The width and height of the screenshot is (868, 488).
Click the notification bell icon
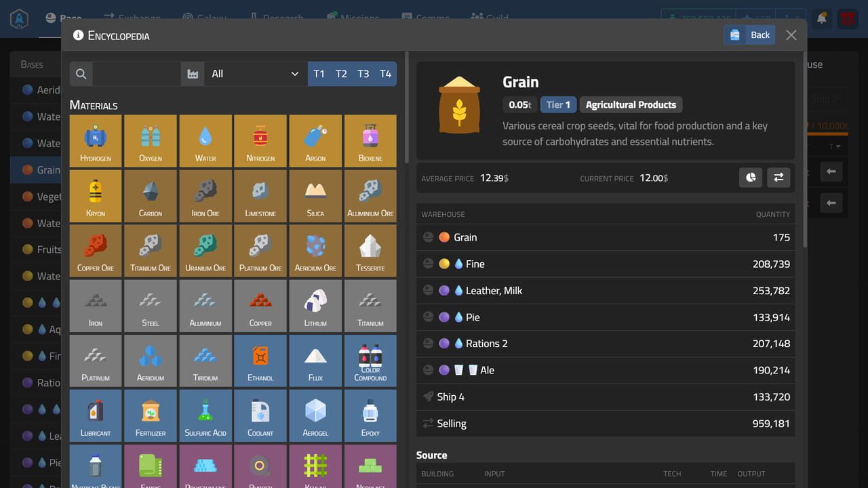(821, 18)
